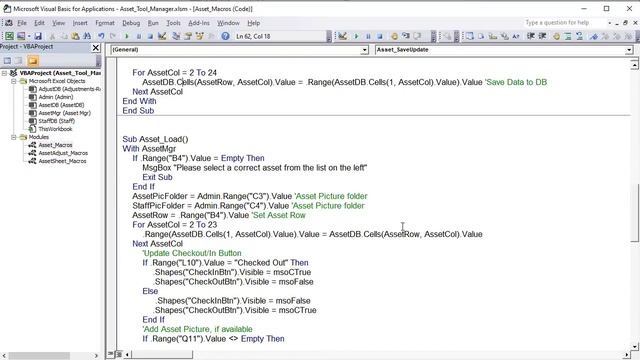Image resolution: width=640 pixels, height=360 pixels.
Task: Click View Object icon in the Project panel
Action: (x=19, y=61)
